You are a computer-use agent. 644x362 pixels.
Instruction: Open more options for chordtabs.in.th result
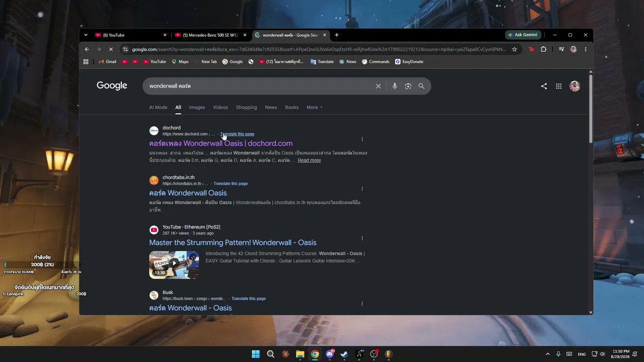362,189
